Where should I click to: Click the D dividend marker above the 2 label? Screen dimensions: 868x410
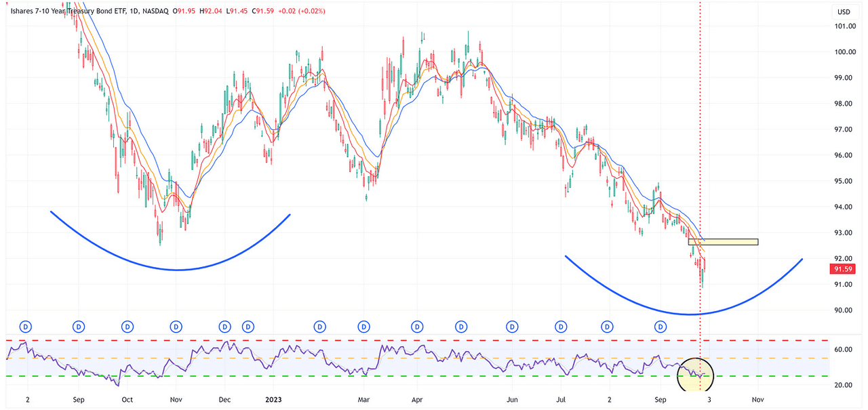25,326
